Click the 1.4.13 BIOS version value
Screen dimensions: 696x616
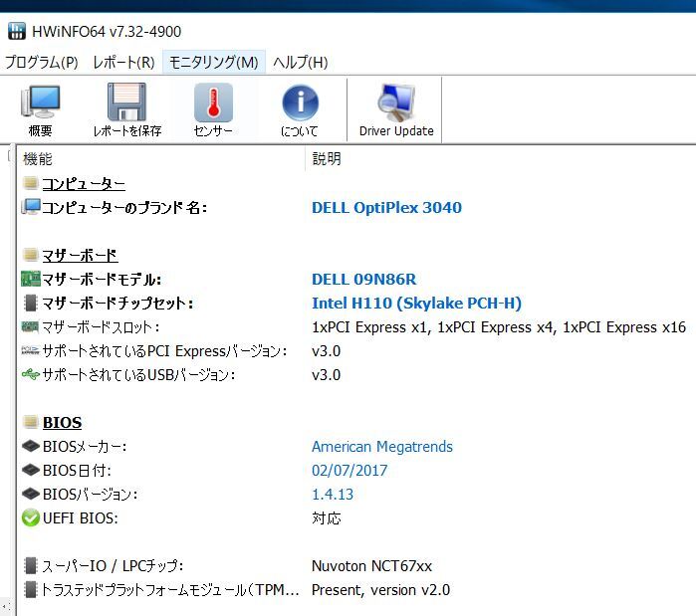333,495
